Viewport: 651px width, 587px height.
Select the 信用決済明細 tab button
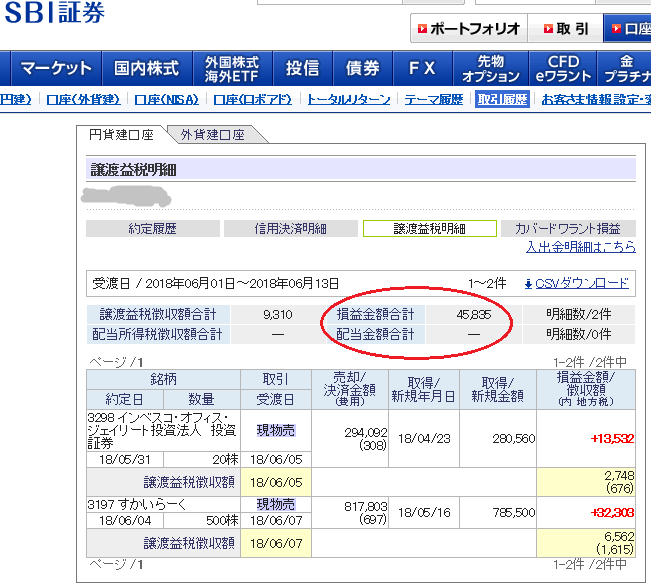(x=291, y=229)
